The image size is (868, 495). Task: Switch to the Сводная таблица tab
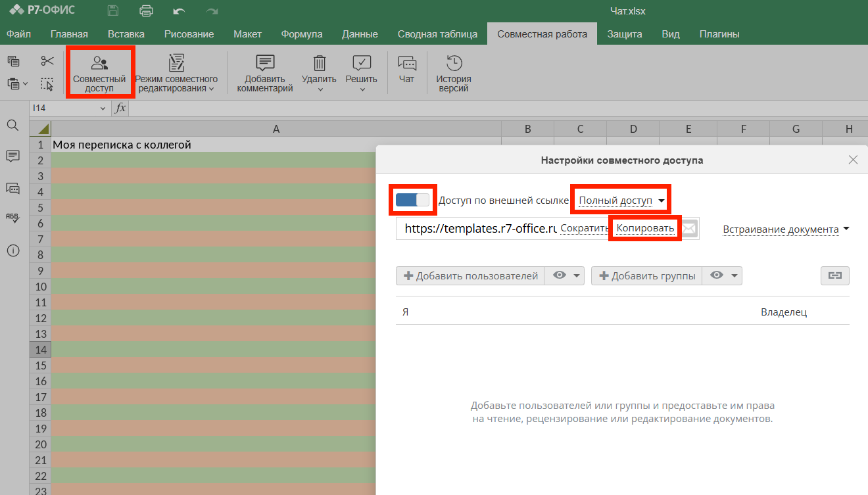(x=437, y=34)
